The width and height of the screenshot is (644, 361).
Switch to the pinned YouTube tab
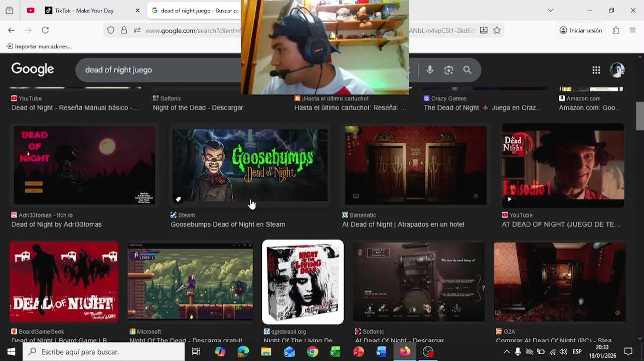coord(31,11)
